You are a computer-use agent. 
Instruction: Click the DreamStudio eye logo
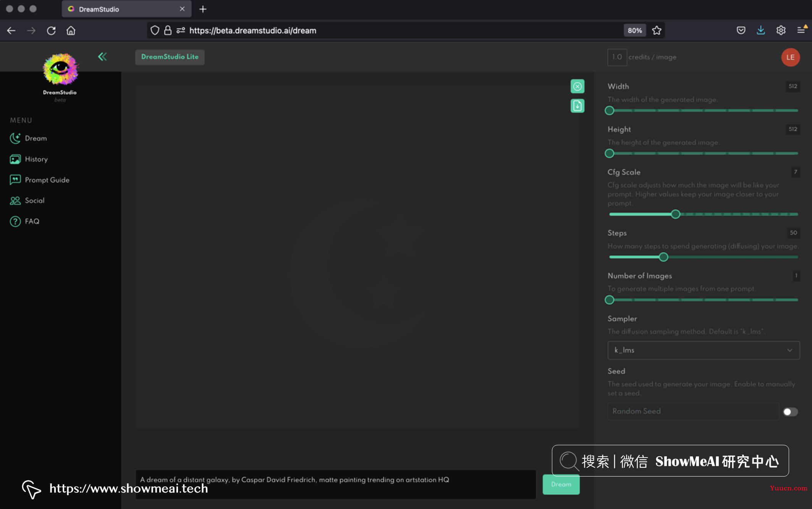point(60,69)
